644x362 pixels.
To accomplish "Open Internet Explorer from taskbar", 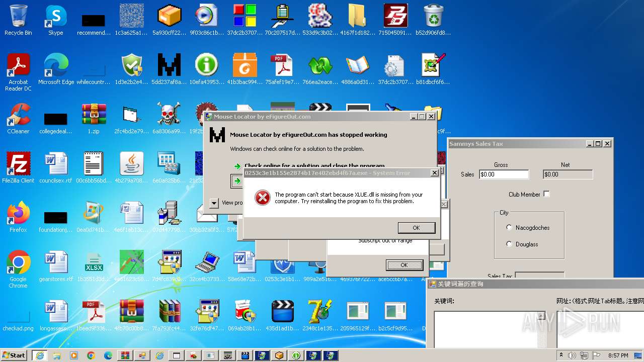I will pyautogui.click(x=39, y=355).
